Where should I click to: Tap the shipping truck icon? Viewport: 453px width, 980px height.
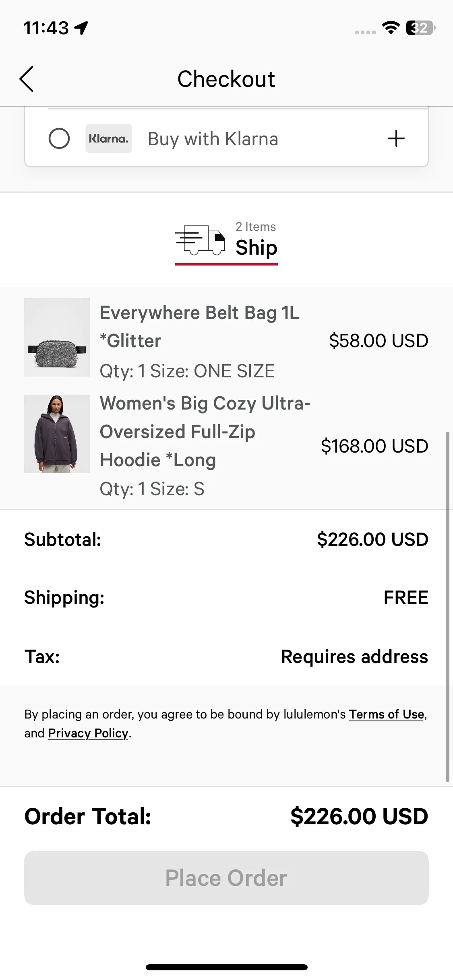200,240
